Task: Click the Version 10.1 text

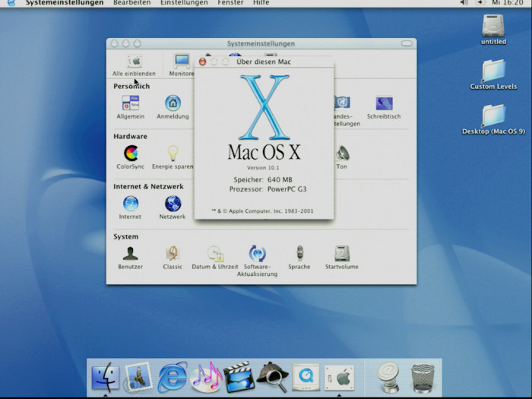Action: [263, 168]
